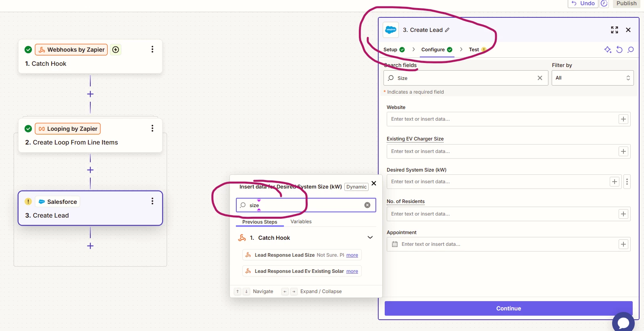The image size is (644, 331).
Task: Click the warning status icon on Salesforce step
Action: [x=28, y=201]
